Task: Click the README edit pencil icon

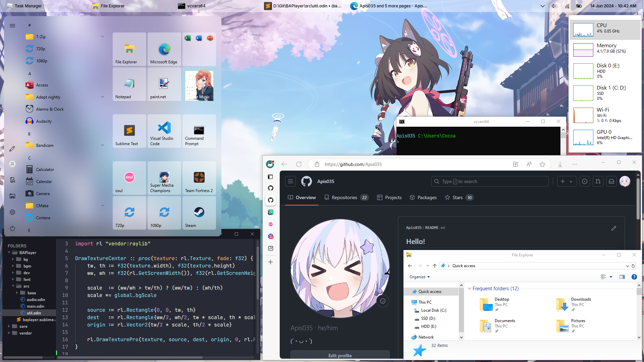Action: point(614,228)
